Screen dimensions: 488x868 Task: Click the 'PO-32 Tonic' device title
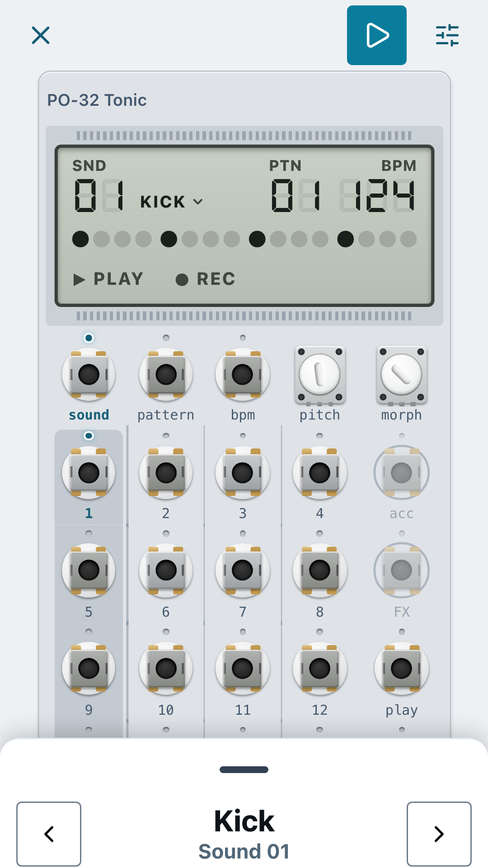coord(97,100)
